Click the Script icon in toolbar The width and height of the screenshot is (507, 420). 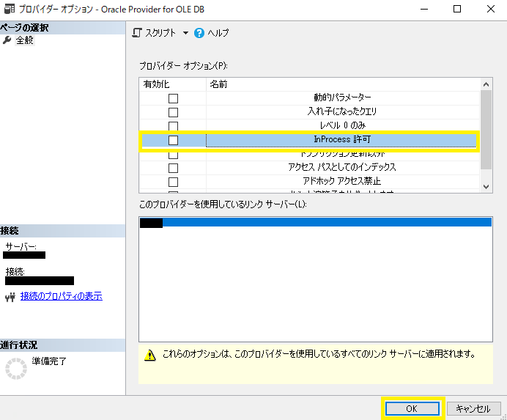point(137,33)
